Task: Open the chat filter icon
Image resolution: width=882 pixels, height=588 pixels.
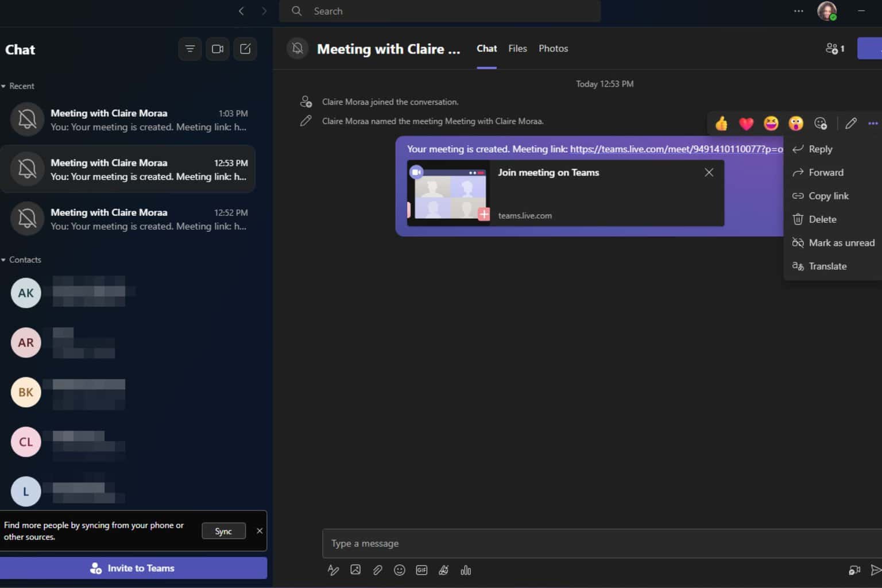Action: point(190,49)
